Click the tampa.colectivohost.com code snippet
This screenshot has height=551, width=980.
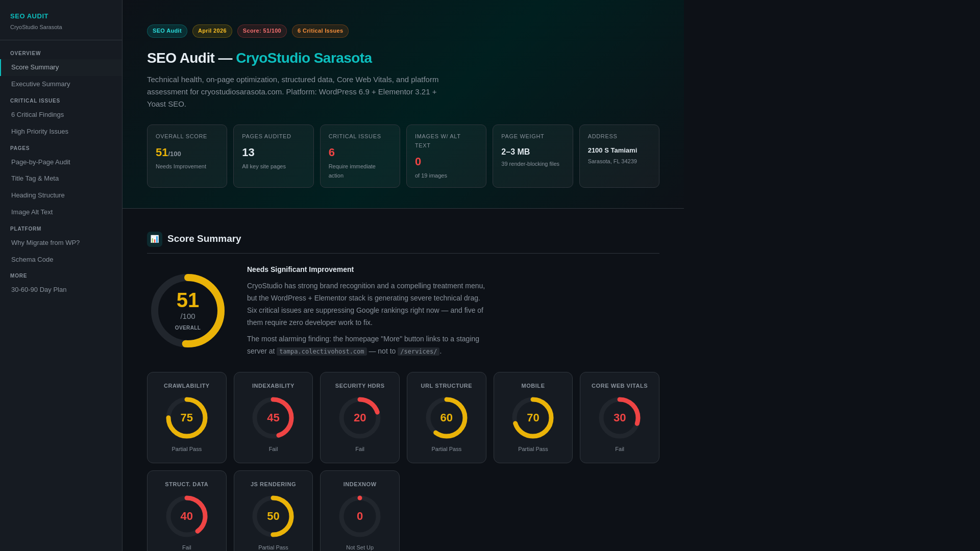(322, 352)
